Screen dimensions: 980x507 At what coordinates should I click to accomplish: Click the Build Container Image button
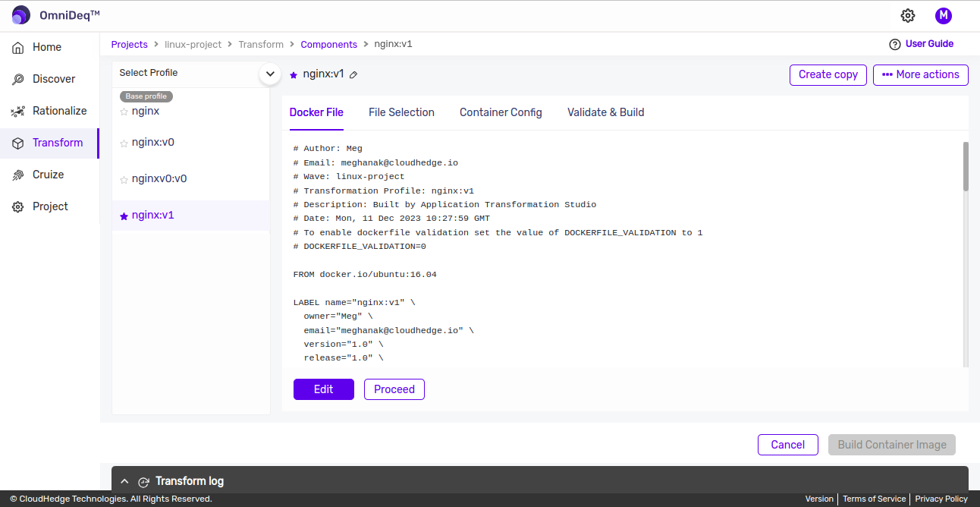[x=892, y=445]
